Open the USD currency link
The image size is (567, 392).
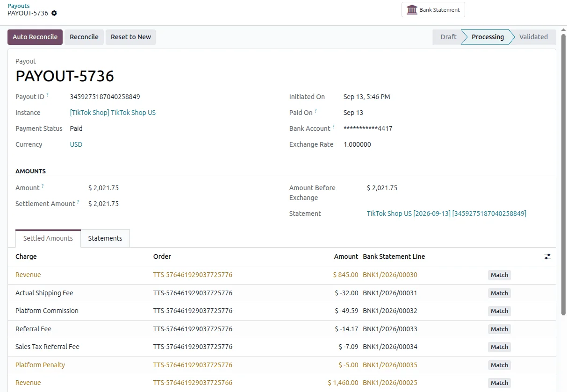coord(76,144)
